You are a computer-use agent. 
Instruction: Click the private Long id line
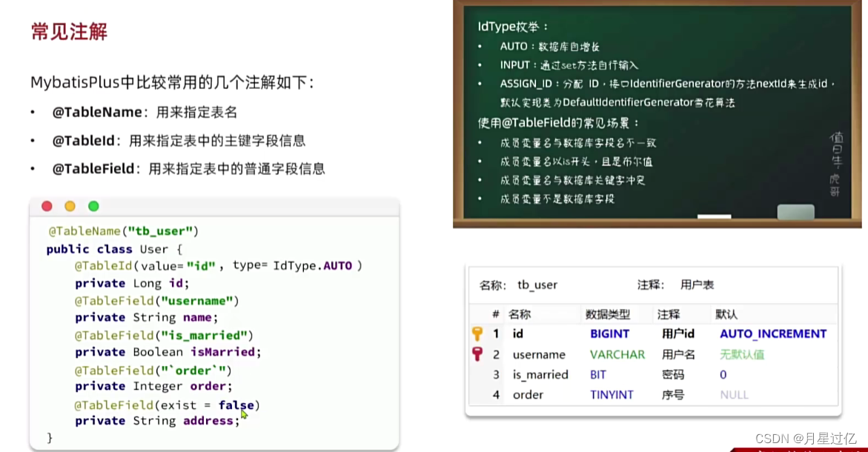(132, 283)
